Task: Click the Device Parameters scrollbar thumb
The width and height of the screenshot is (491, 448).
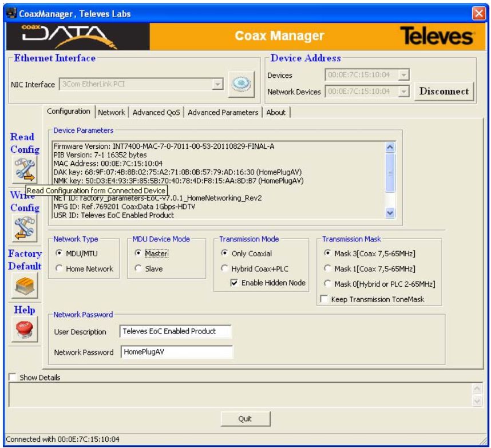Action: click(390, 172)
